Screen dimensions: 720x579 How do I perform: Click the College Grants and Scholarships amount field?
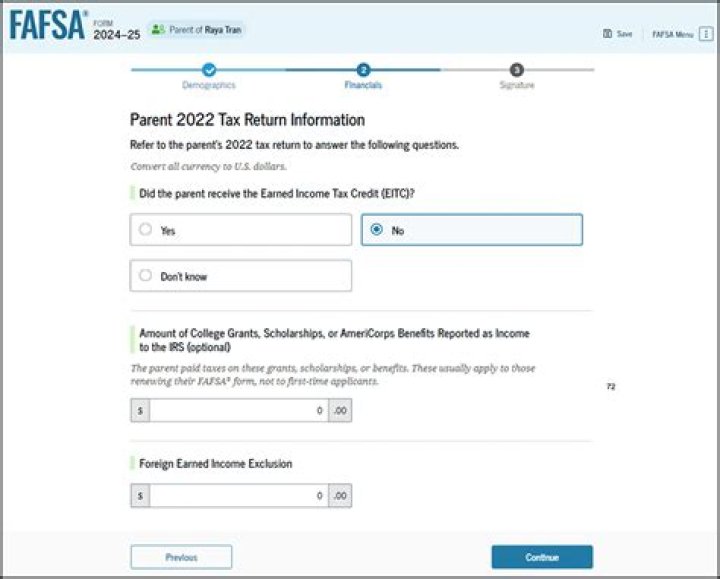click(x=239, y=411)
